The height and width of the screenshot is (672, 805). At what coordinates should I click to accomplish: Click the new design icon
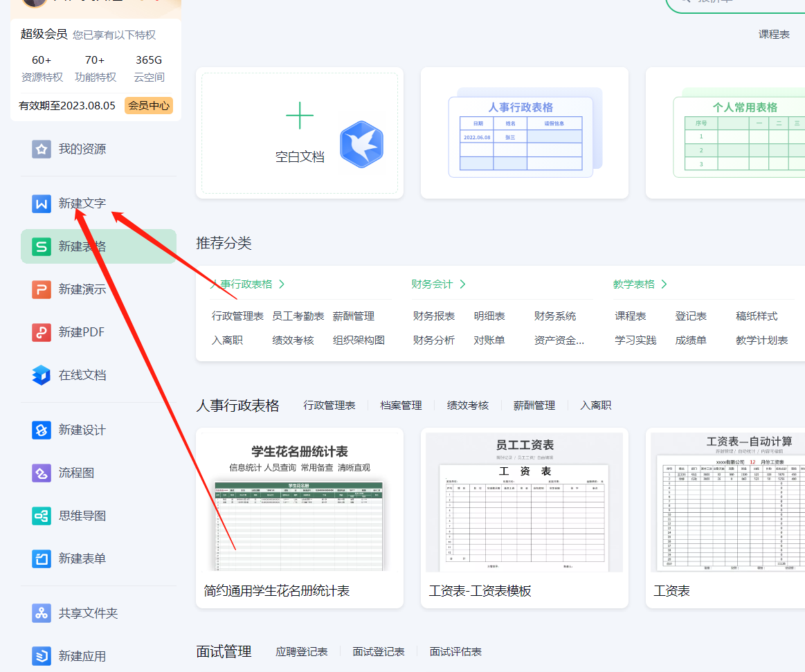click(x=42, y=430)
